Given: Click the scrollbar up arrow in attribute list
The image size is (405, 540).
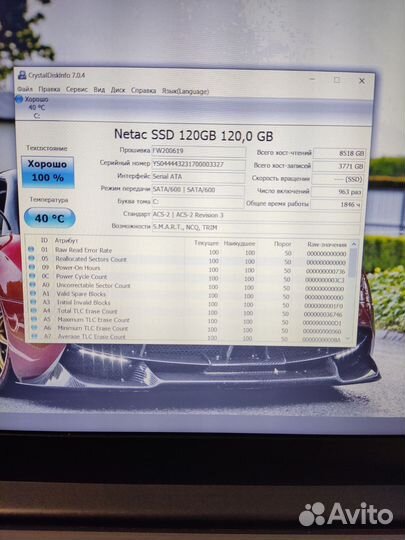Looking at the screenshot, I should tap(354, 244).
